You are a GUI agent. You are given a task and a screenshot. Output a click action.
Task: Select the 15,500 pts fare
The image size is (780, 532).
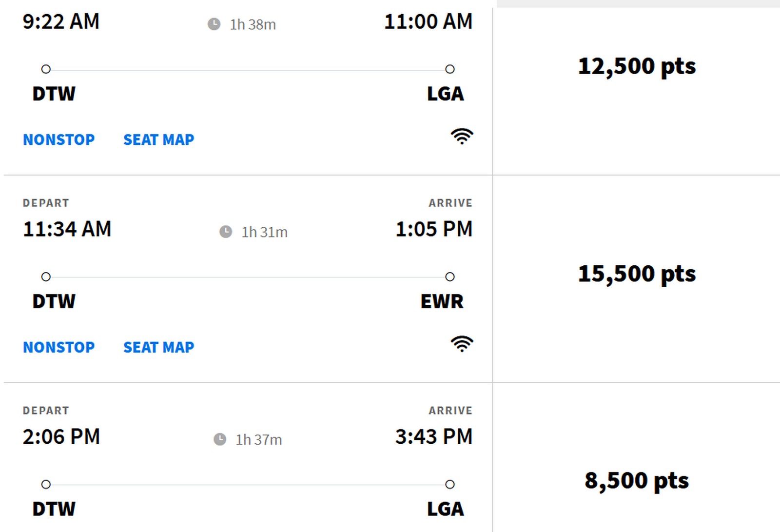[x=637, y=274]
